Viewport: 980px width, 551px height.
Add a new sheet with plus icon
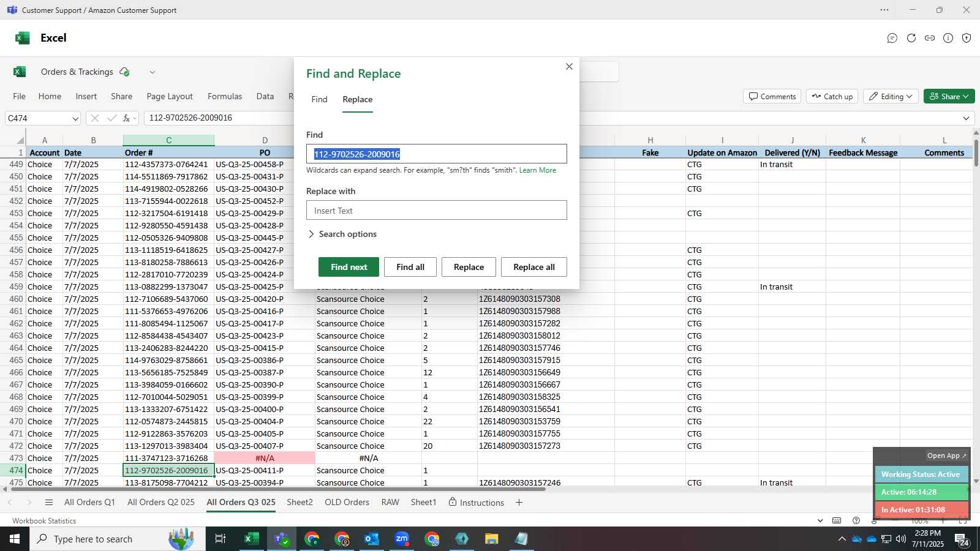click(519, 503)
